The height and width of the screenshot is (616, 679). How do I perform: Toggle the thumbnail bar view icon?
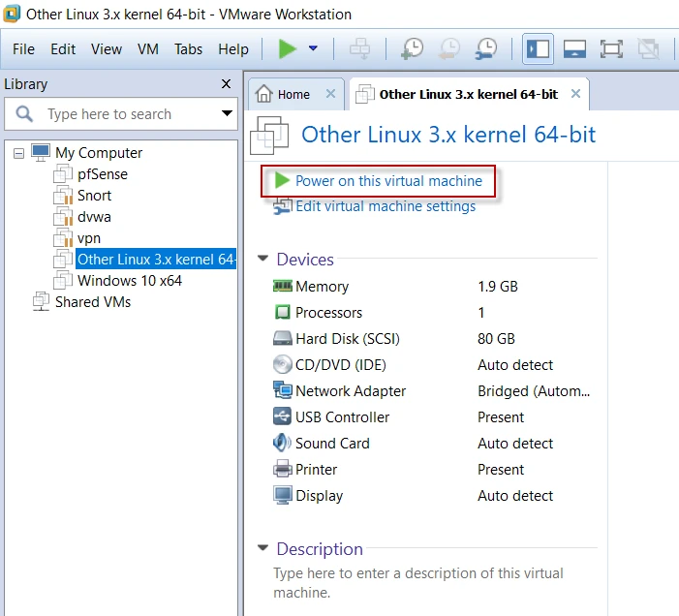[574, 48]
